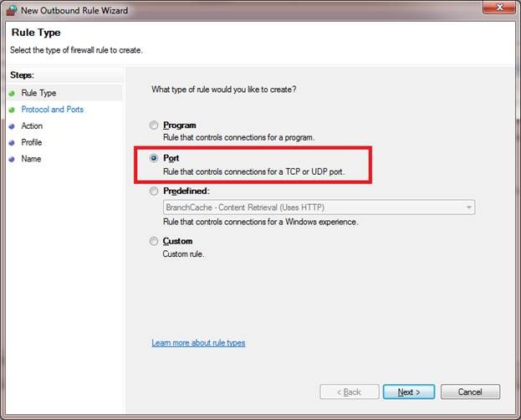Go to Protocol and Ports step

(x=52, y=110)
